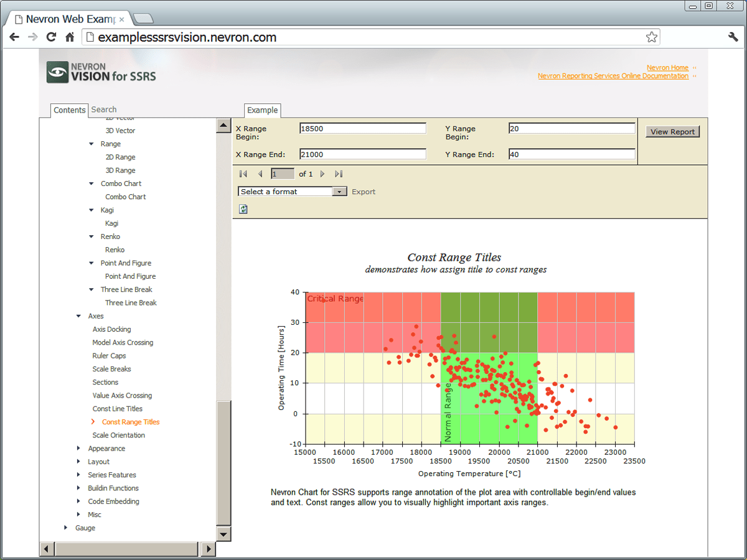Open the Nevron Home link

(x=667, y=67)
